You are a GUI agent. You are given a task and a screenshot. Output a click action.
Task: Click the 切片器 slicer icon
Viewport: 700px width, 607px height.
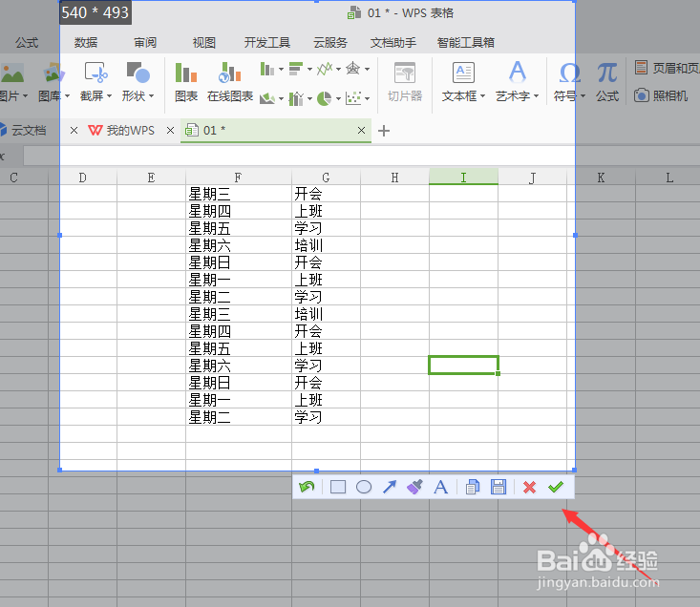point(405,73)
